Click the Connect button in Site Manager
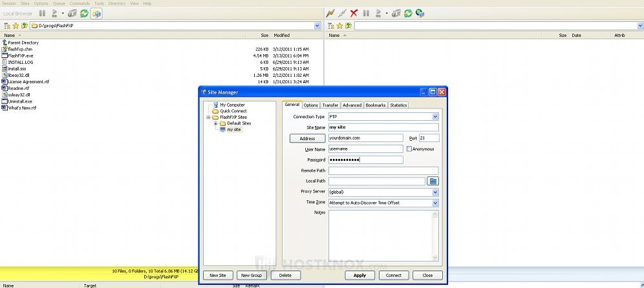The image size is (644, 288). (394, 275)
